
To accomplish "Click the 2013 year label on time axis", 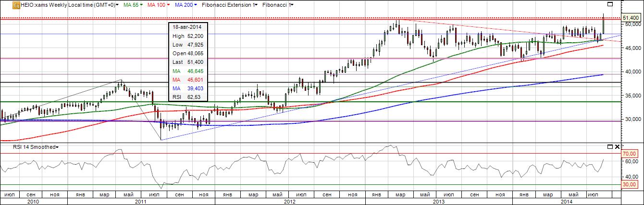I will (x=438, y=202).
